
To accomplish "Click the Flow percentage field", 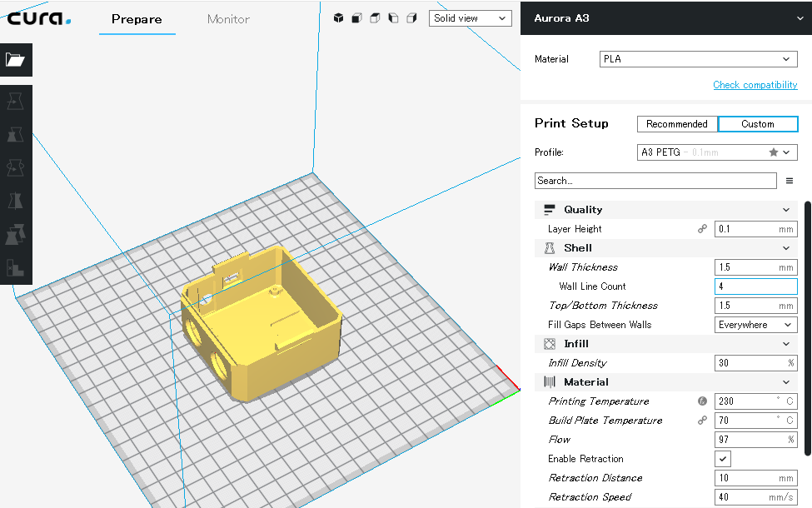I will pyautogui.click(x=755, y=440).
